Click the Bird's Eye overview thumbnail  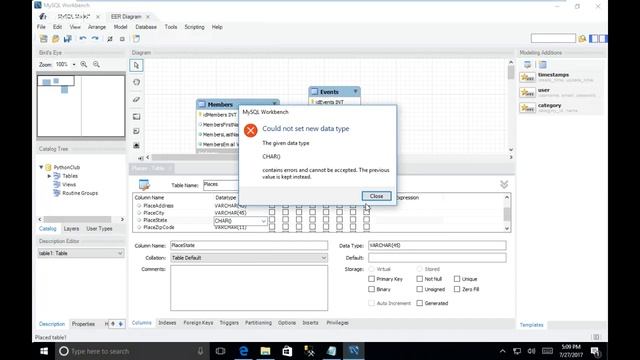81,106
